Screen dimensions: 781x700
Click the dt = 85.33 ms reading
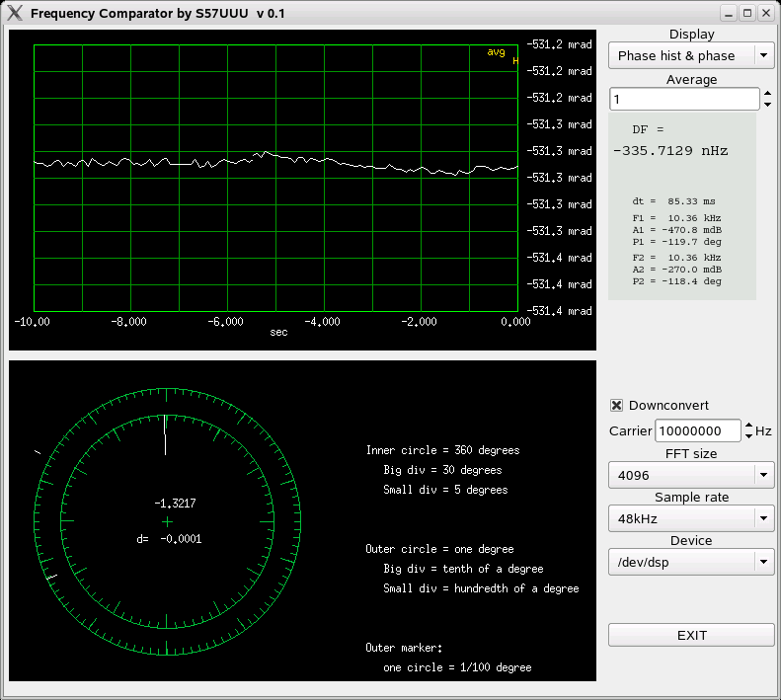point(674,201)
